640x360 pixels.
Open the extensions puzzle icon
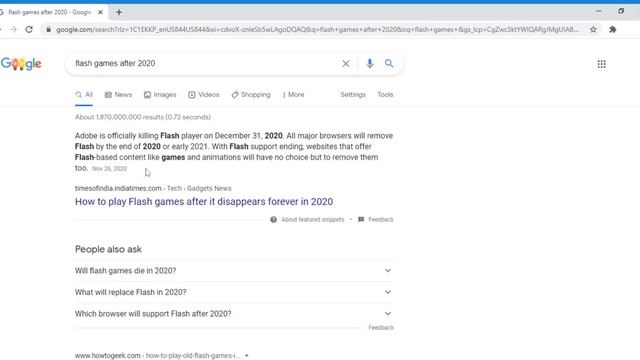[x=613, y=29]
